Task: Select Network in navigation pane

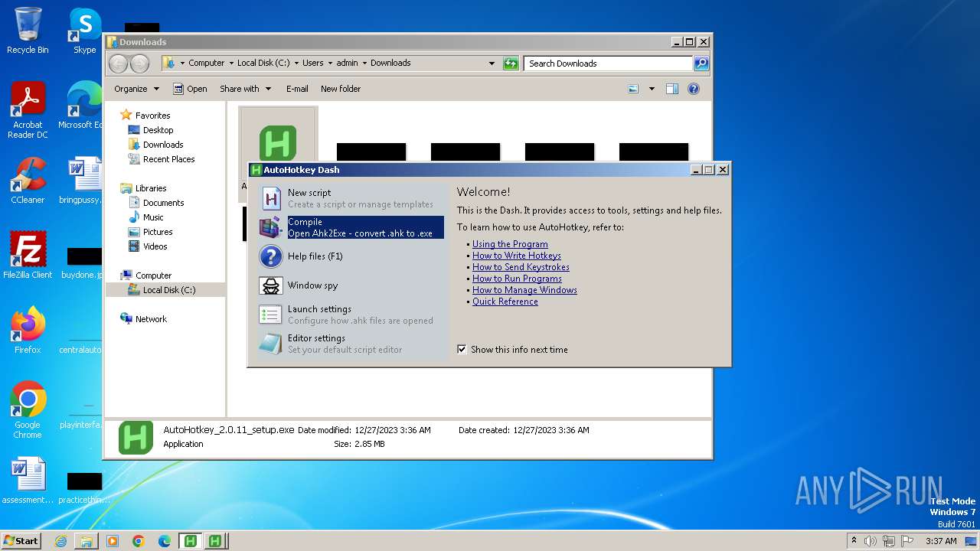Action: point(151,319)
